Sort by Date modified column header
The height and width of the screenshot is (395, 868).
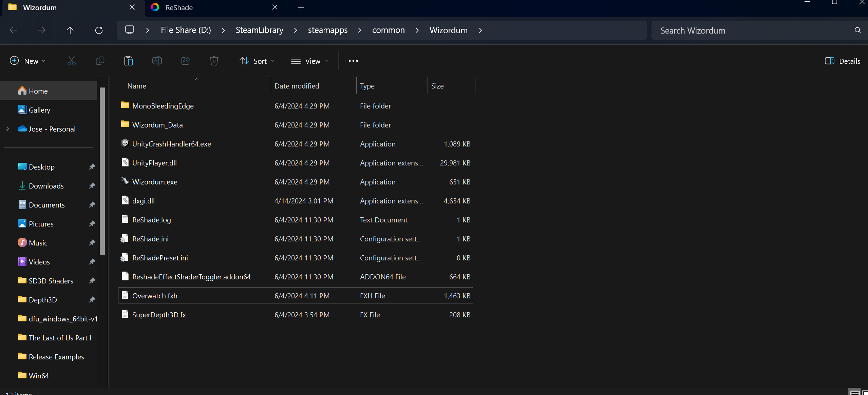click(314, 86)
